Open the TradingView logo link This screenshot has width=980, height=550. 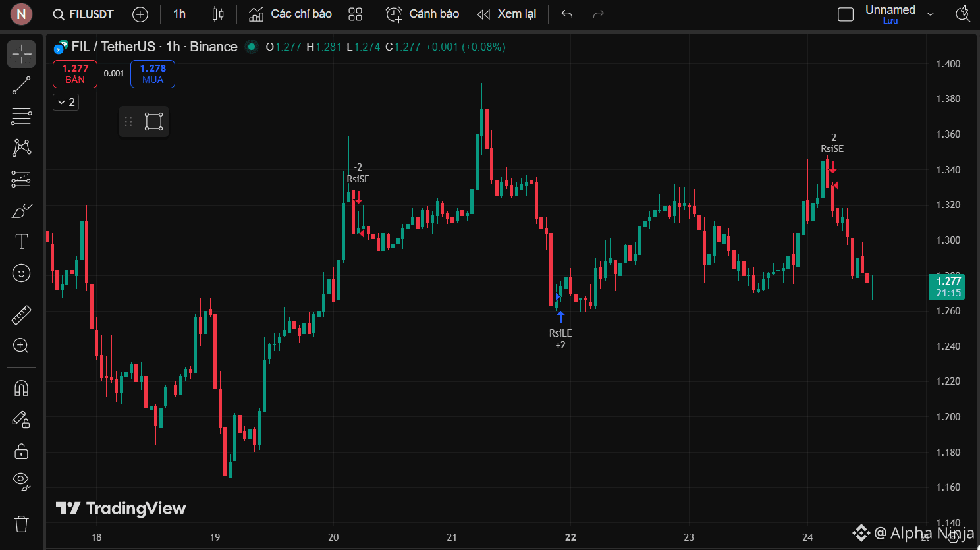(121, 509)
